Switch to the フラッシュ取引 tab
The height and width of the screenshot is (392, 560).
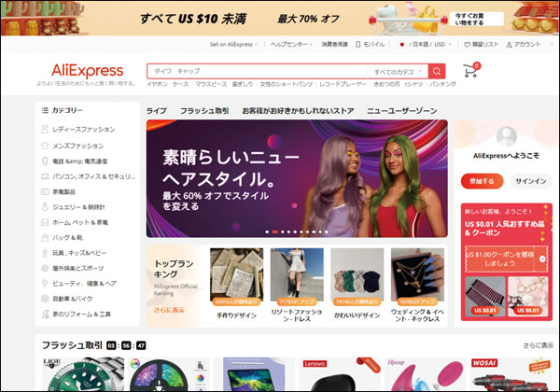(x=204, y=111)
